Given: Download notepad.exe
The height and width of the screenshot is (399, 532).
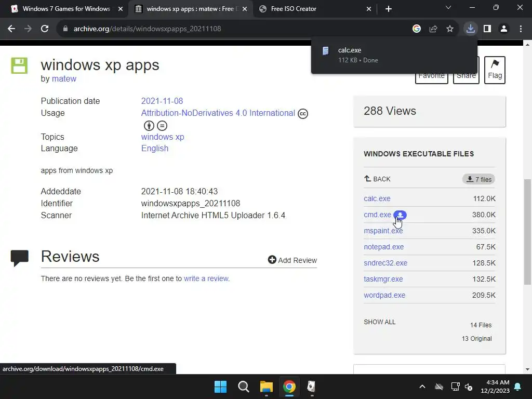Looking at the screenshot, I should click(x=384, y=247).
